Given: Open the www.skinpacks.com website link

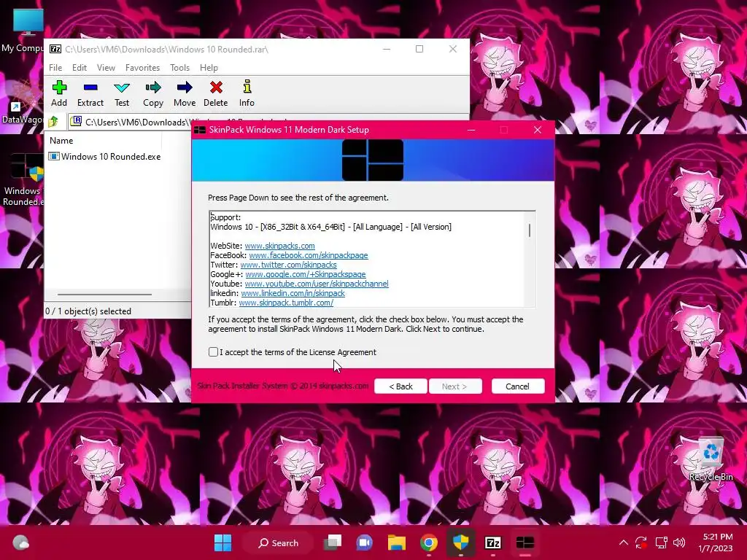Looking at the screenshot, I should [x=279, y=246].
